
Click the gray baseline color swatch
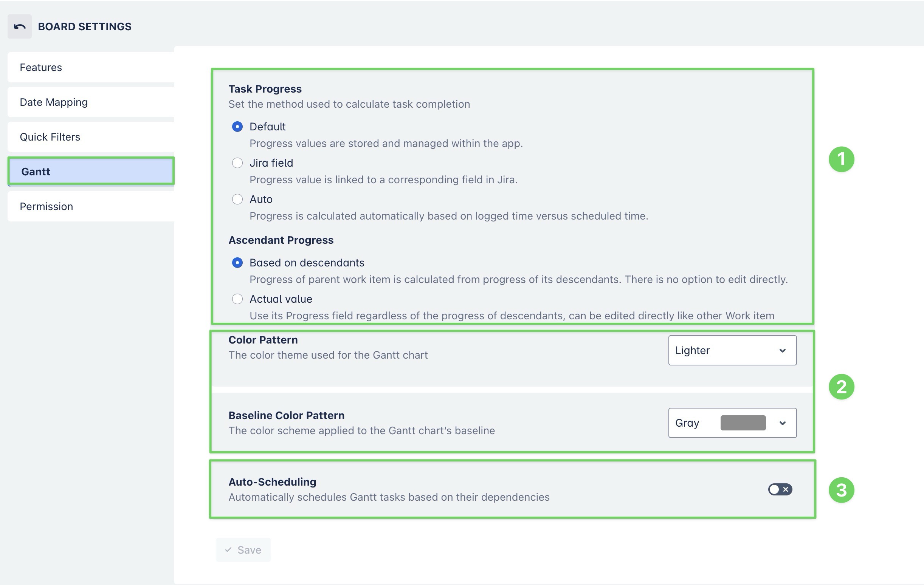point(743,423)
